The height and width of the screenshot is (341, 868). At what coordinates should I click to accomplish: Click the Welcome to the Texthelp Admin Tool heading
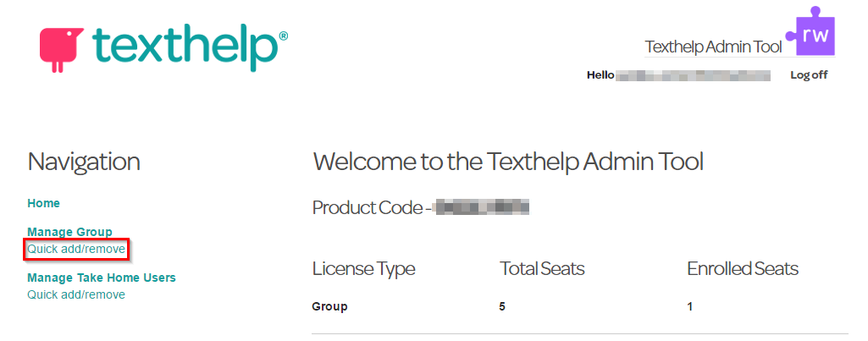(x=507, y=162)
